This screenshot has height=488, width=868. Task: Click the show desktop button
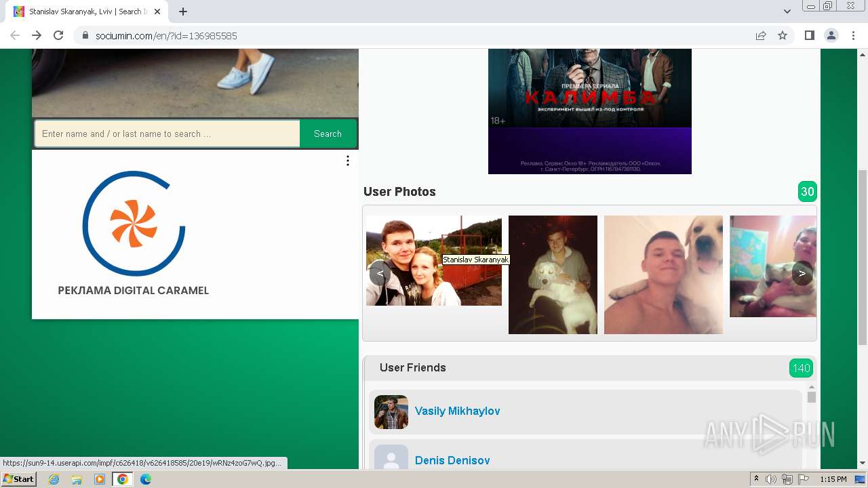(861, 479)
